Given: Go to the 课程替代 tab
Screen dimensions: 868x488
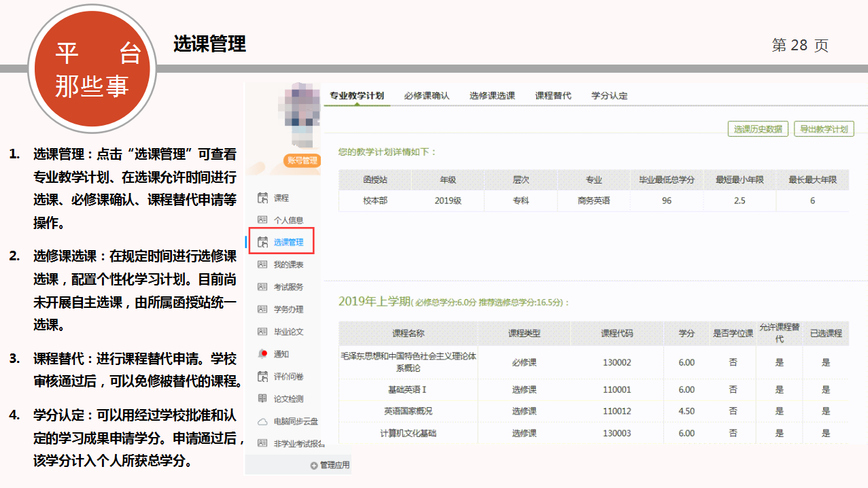Looking at the screenshot, I should (553, 96).
